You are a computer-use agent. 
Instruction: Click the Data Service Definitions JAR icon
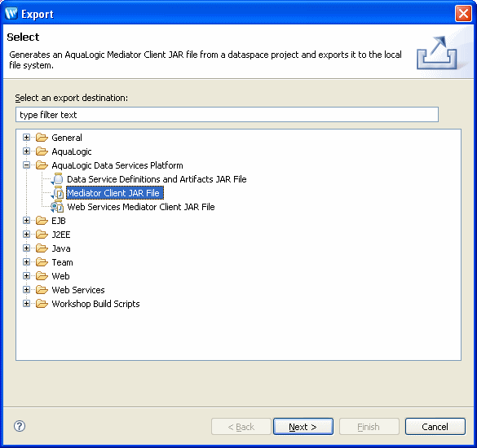click(57, 179)
